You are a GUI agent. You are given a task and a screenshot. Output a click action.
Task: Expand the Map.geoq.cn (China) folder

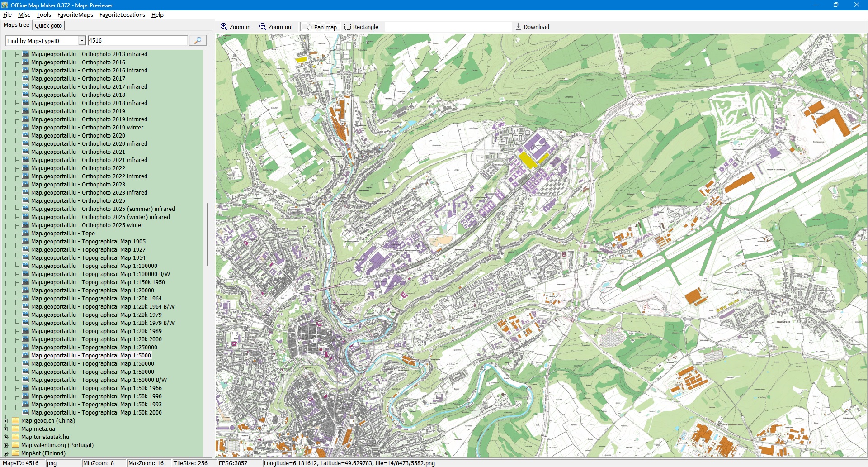(x=6, y=421)
